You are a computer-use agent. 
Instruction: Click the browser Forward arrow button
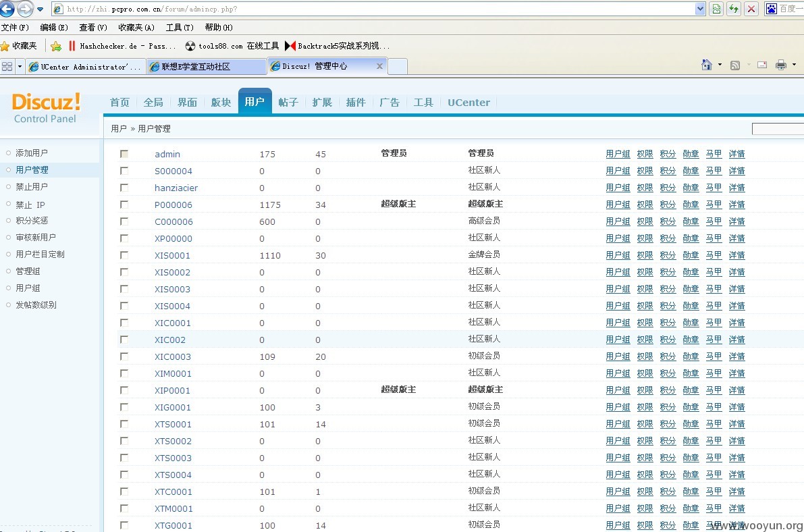[x=25, y=8]
